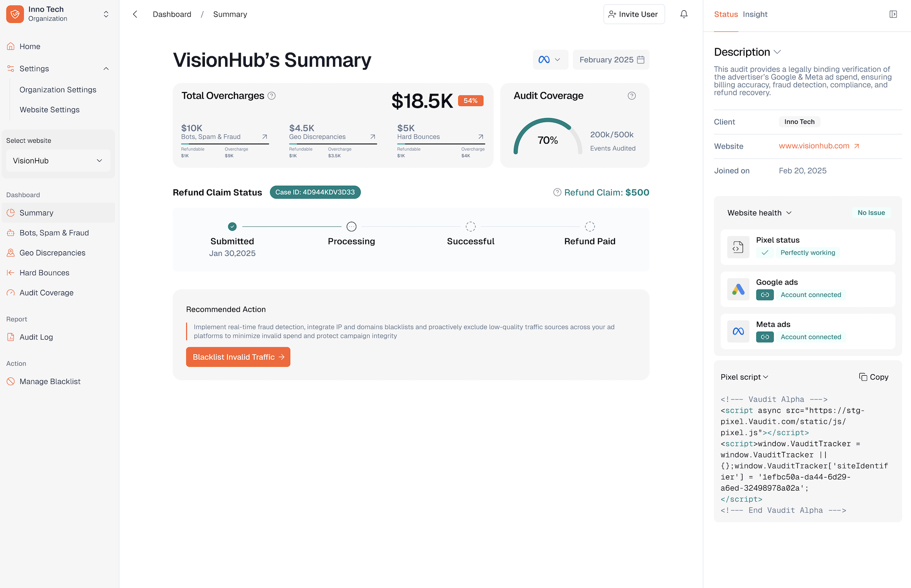Screen dimensions: 911x588
Task: Copy the pixel script
Action: pos(873,377)
